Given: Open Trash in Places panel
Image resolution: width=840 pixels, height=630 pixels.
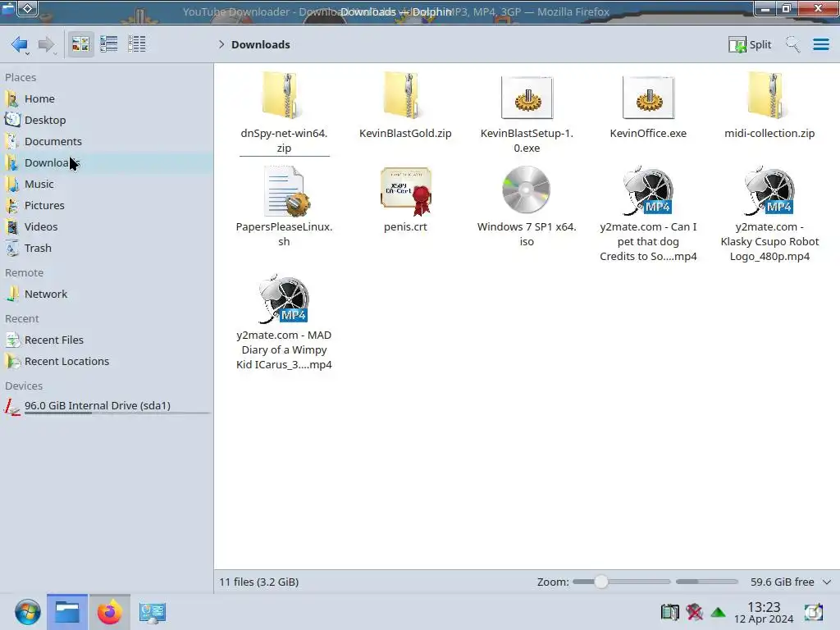Looking at the screenshot, I should [107, 248].
